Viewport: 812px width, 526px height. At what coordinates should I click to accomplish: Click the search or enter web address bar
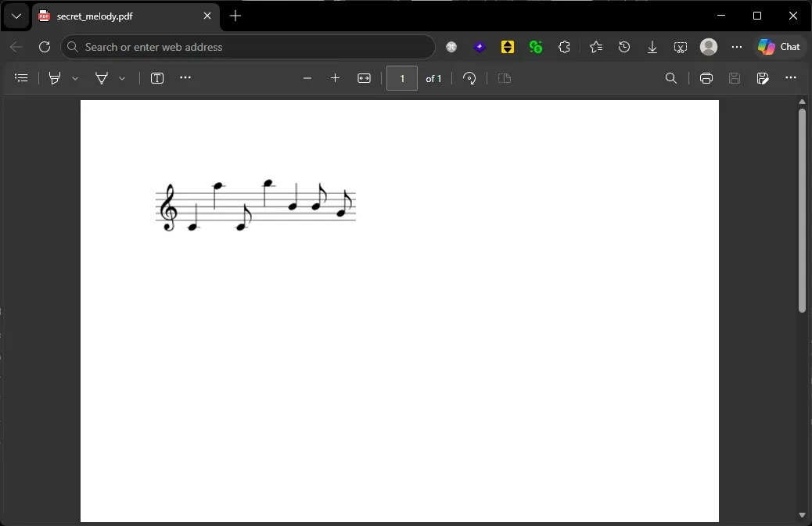click(x=250, y=47)
